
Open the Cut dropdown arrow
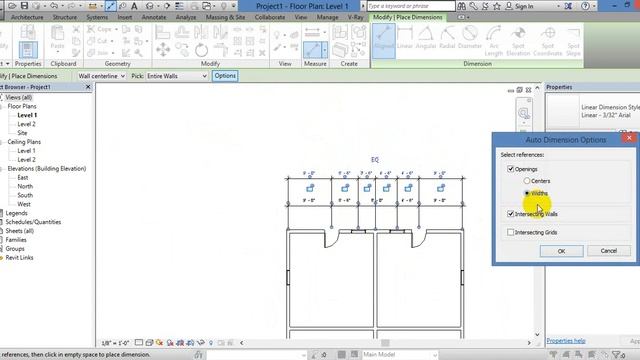[x=112, y=41]
